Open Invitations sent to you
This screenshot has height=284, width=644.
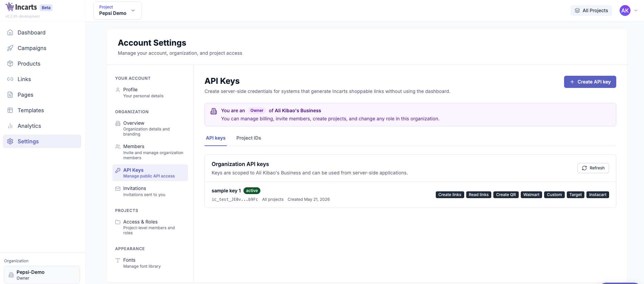150,191
